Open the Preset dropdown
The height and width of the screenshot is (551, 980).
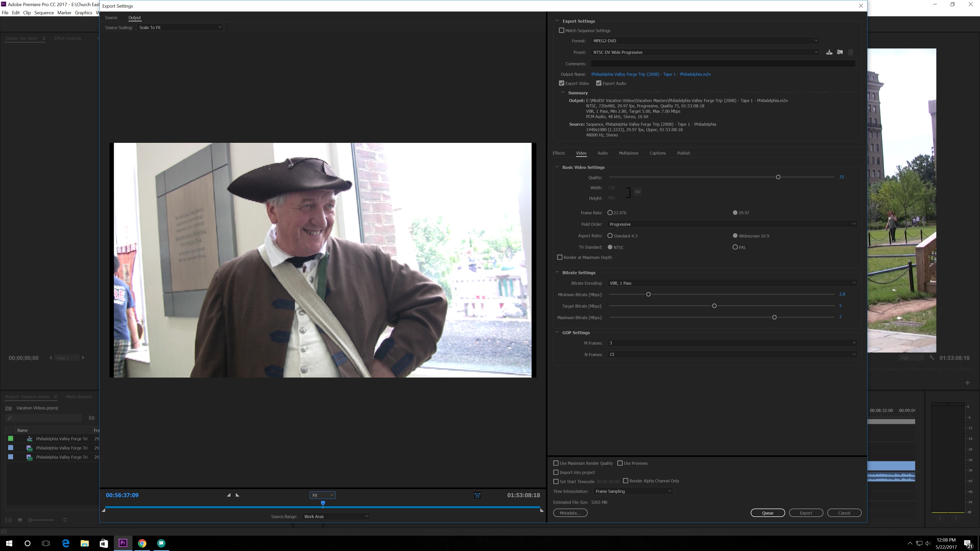click(705, 52)
